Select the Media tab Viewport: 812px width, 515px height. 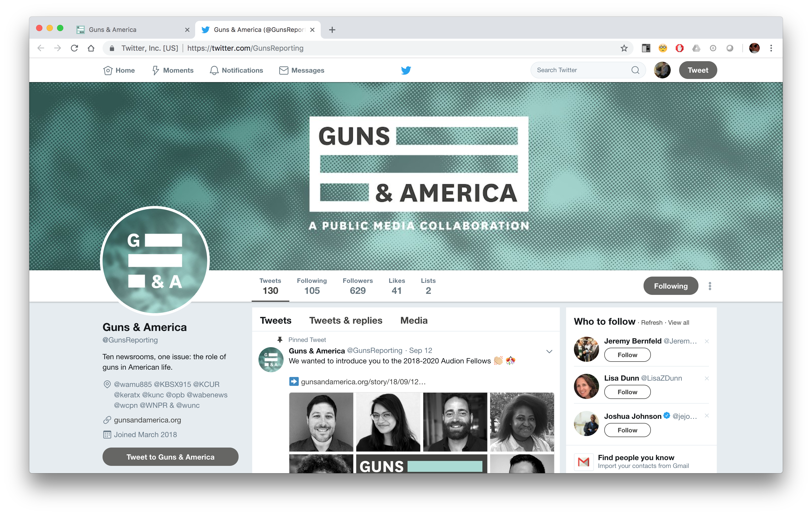tap(414, 321)
